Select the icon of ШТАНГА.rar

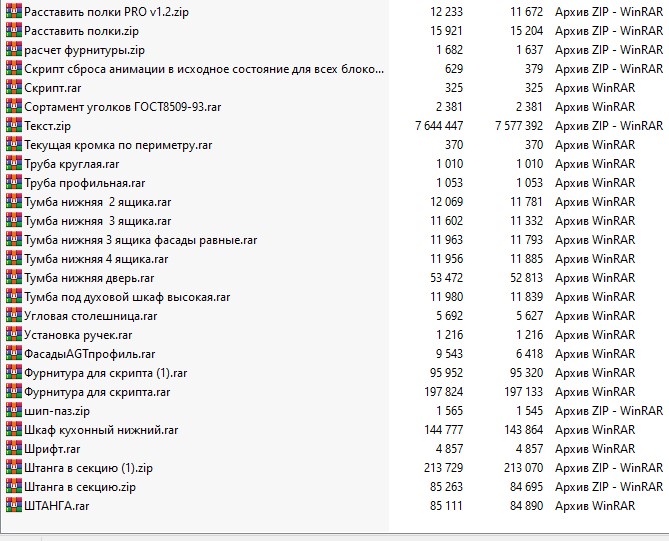[x=14, y=506]
